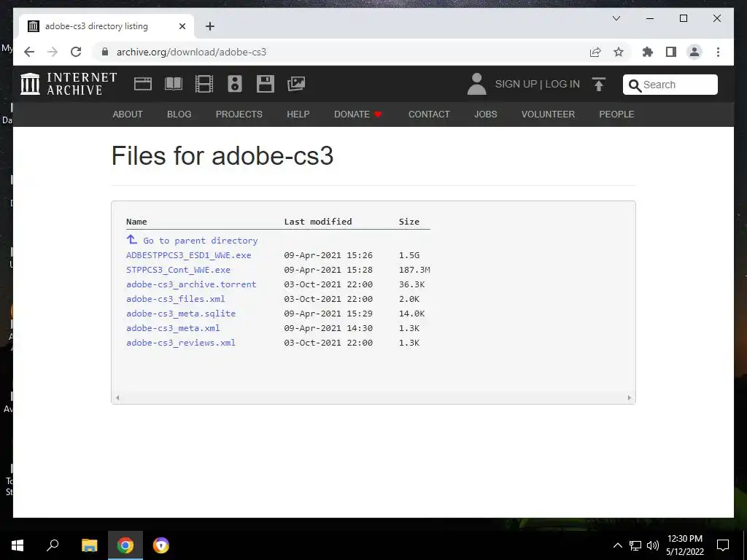
Task: Click the upload arrow icon
Action: point(599,85)
